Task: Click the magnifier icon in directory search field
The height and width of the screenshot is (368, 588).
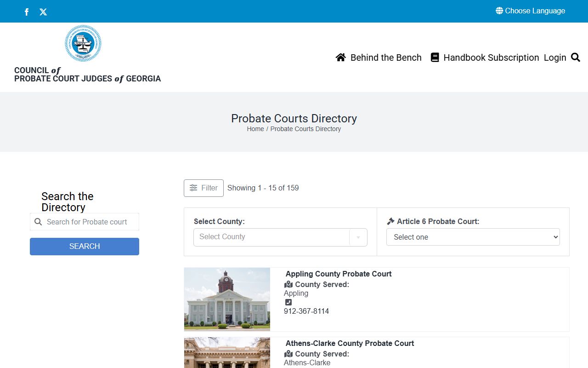Action: click(38, 222)
